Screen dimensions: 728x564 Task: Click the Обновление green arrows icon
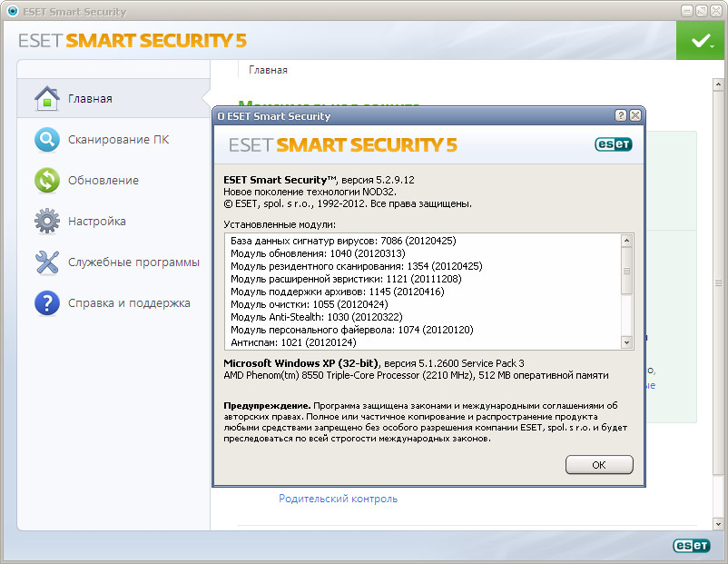pos(46,180)
